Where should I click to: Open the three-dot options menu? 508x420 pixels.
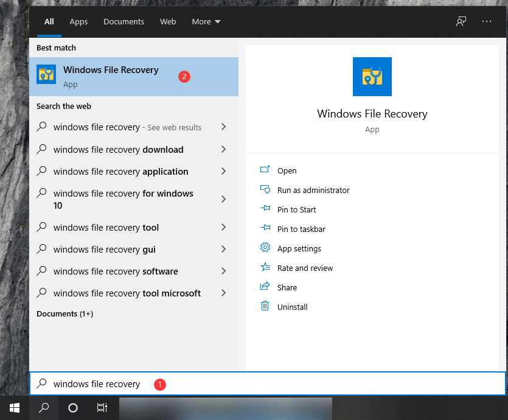pos(486,21)
